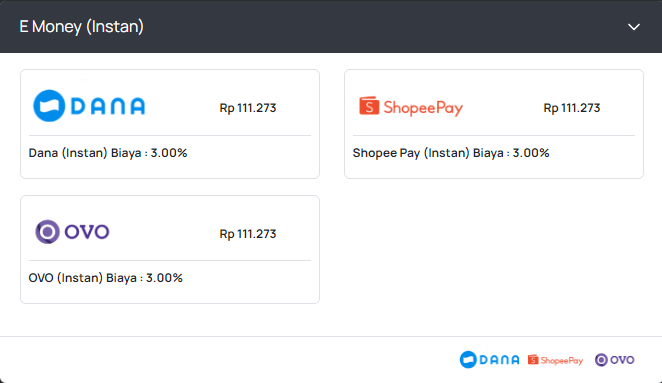Screen dimensions: 662x383
Task: Click the purple ring icon in OVO logo
Action: [x=47, y=231]
